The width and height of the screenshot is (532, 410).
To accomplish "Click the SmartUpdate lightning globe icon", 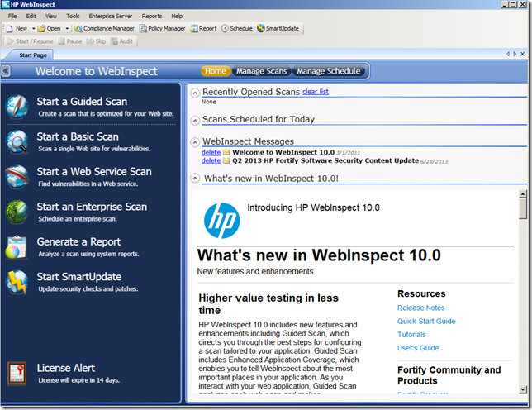I will (x=17, y=282).
